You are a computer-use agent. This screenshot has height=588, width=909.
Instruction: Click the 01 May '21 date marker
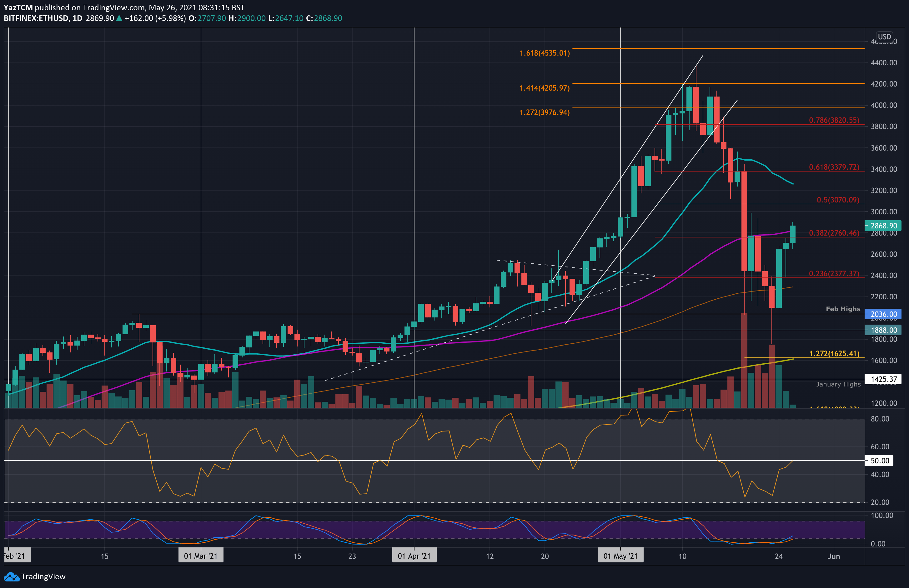click(620, 556)
